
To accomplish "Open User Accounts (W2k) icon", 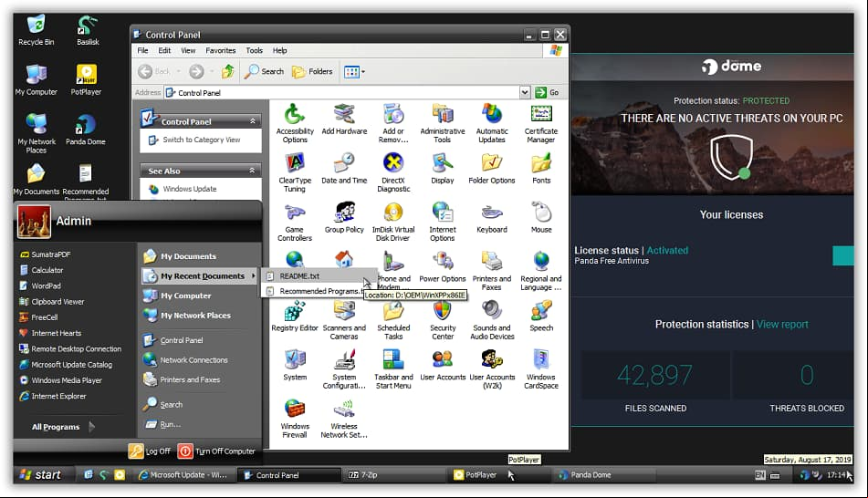I will click(492, 369).
